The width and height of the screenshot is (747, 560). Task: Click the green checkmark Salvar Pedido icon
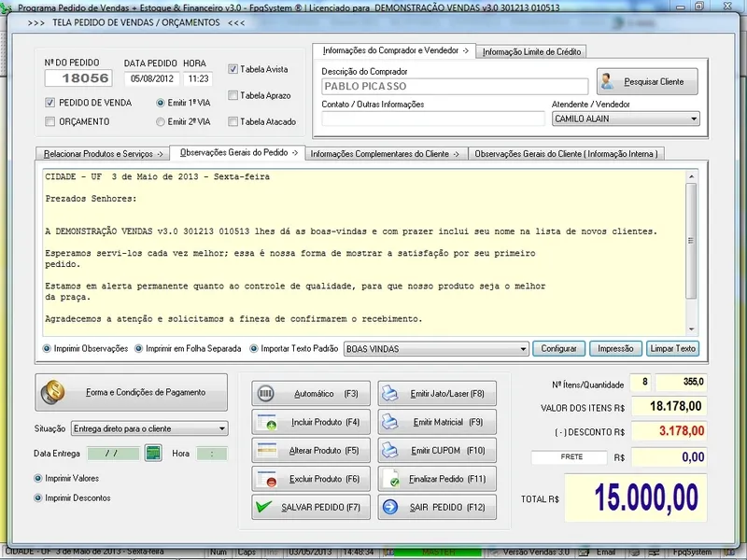click(266, 507)
